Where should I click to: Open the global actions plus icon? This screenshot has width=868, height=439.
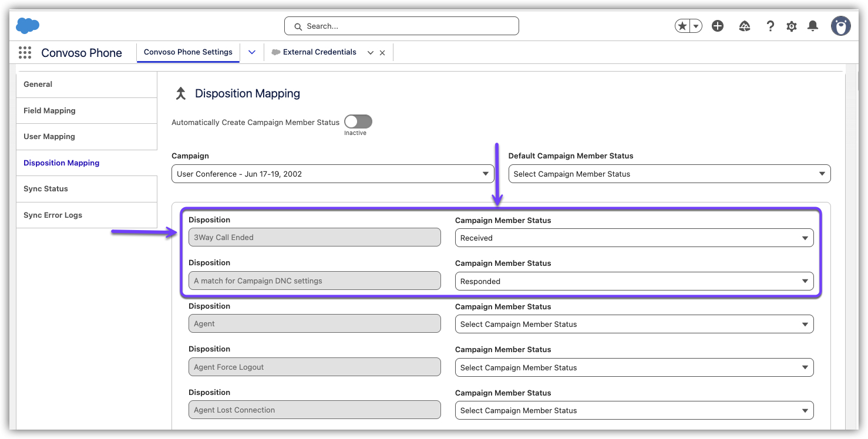pos(718,26)
